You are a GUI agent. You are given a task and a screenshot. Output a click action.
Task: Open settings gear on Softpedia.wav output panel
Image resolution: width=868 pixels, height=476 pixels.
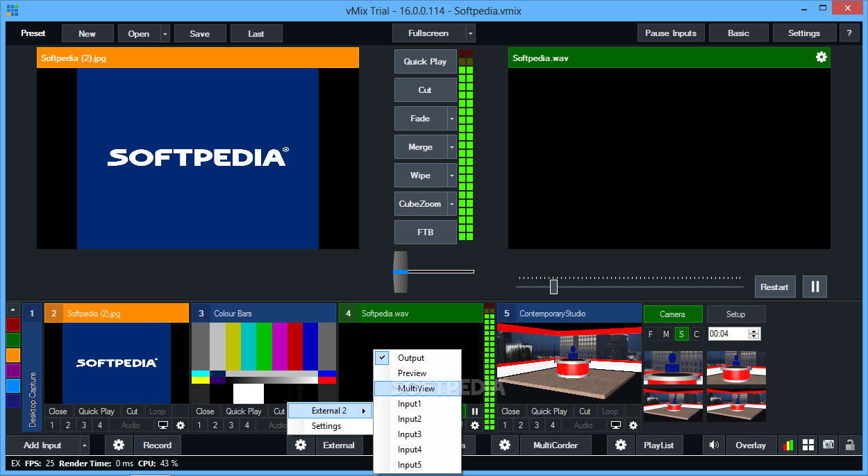click(x=821, y=58)
